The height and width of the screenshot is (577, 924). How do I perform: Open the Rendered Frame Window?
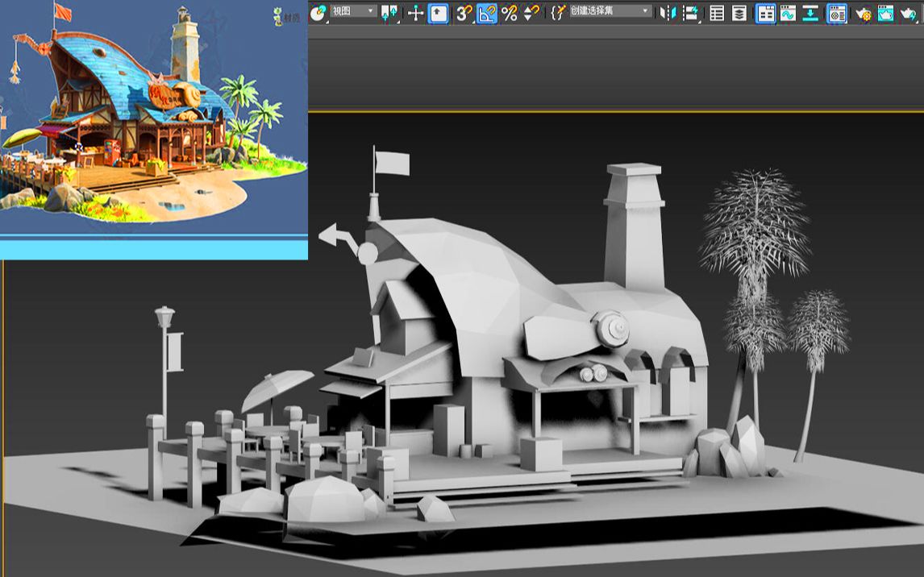(884, 12)
